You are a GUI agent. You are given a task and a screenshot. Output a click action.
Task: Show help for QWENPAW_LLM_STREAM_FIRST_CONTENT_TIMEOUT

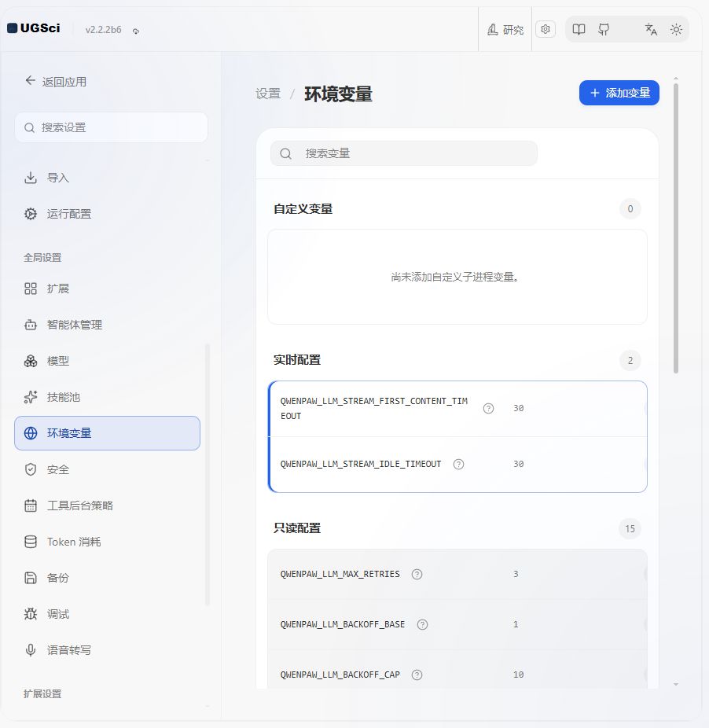click(488, 409)
